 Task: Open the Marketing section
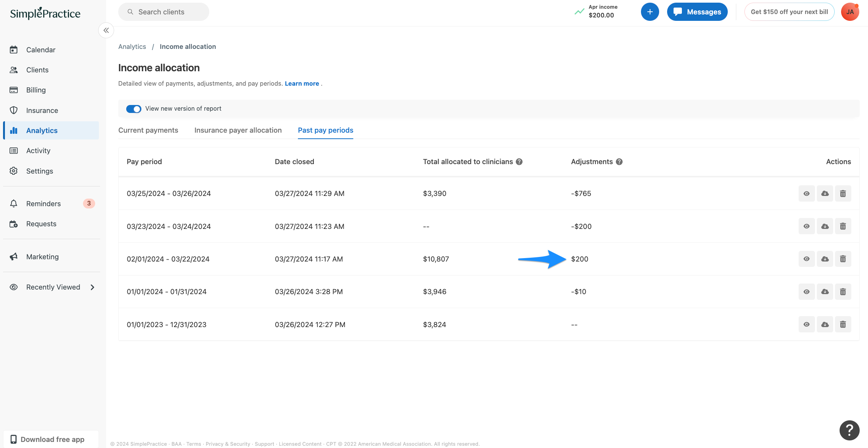click(51, 257)
